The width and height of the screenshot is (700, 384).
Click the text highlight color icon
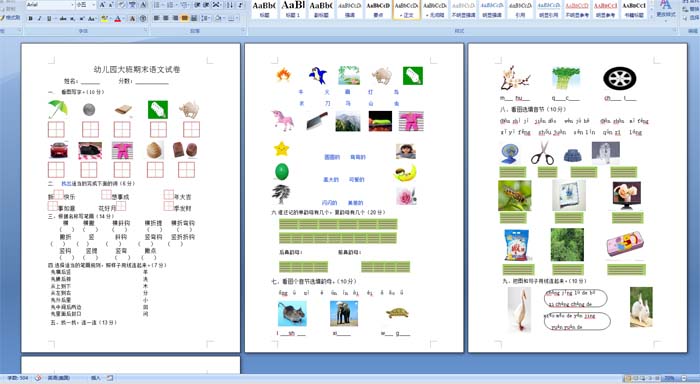[104, 19]
